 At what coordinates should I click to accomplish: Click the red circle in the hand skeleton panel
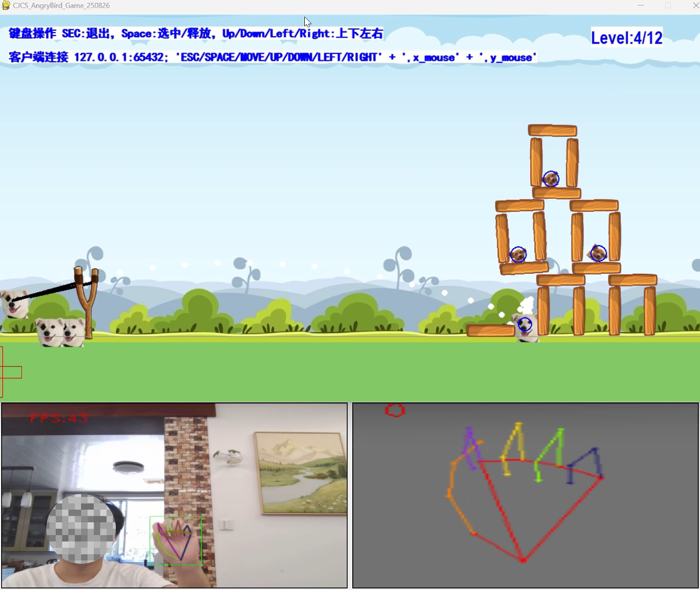click(x=395, y=410)
